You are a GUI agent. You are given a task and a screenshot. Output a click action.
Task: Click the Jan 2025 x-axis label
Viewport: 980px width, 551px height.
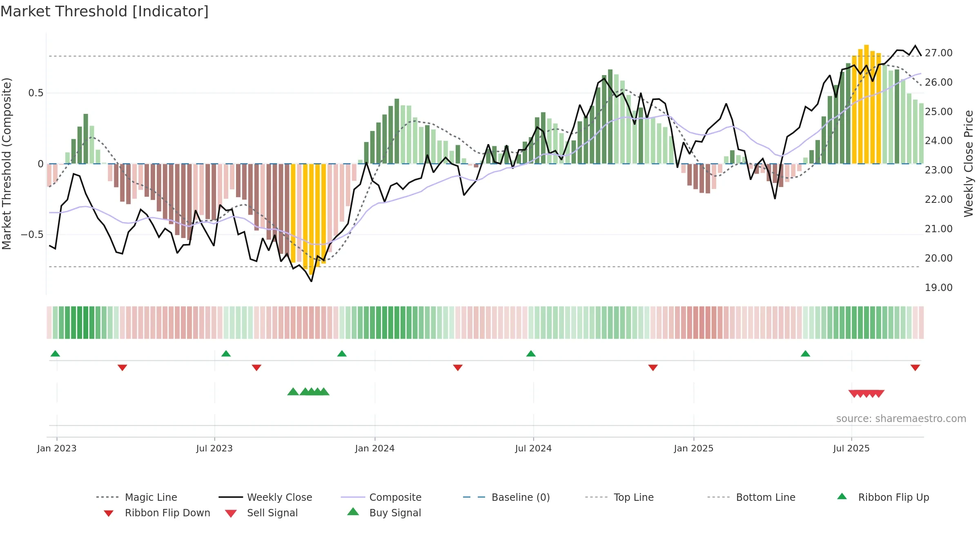click(694, 448)
